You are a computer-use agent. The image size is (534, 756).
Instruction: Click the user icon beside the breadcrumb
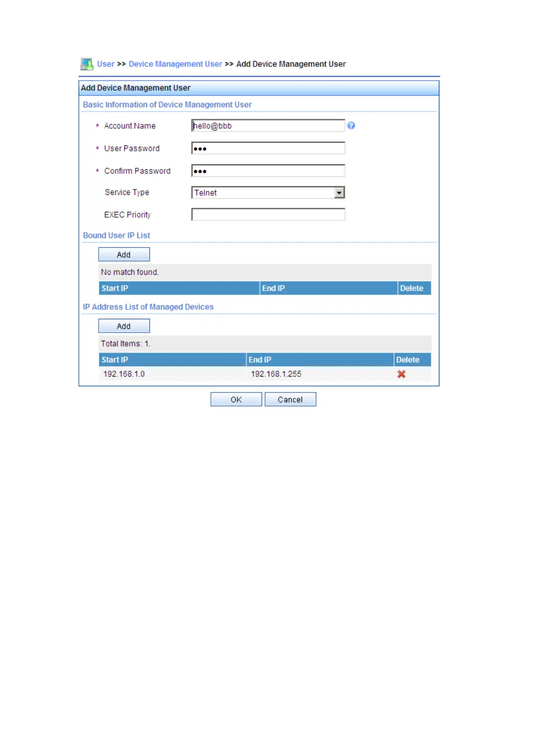[87, 64]
